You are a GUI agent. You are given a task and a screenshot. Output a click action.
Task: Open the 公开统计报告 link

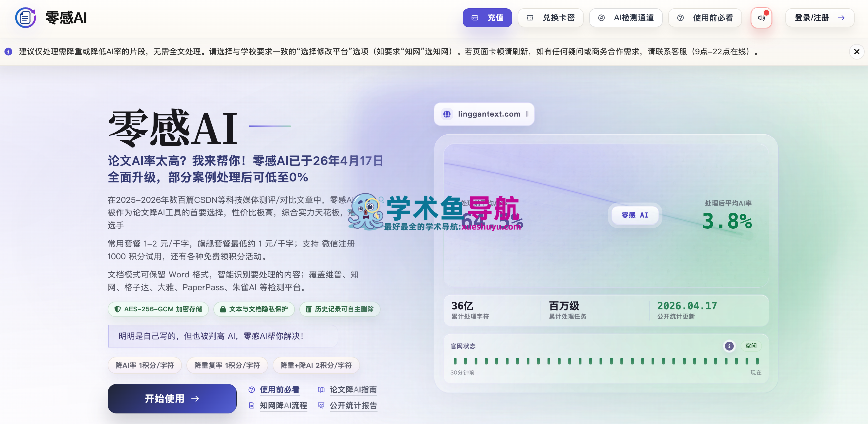point(353,405)
